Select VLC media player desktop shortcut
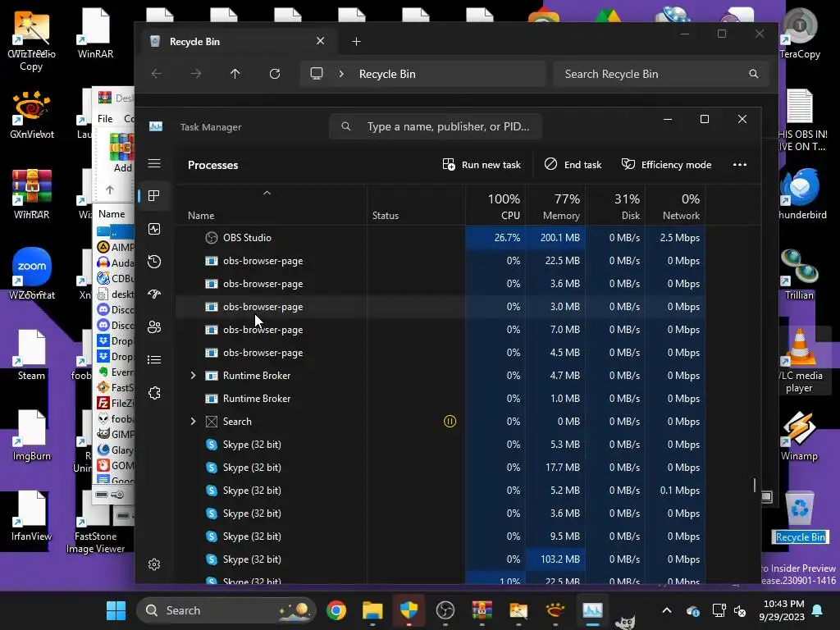 (799, 361)
